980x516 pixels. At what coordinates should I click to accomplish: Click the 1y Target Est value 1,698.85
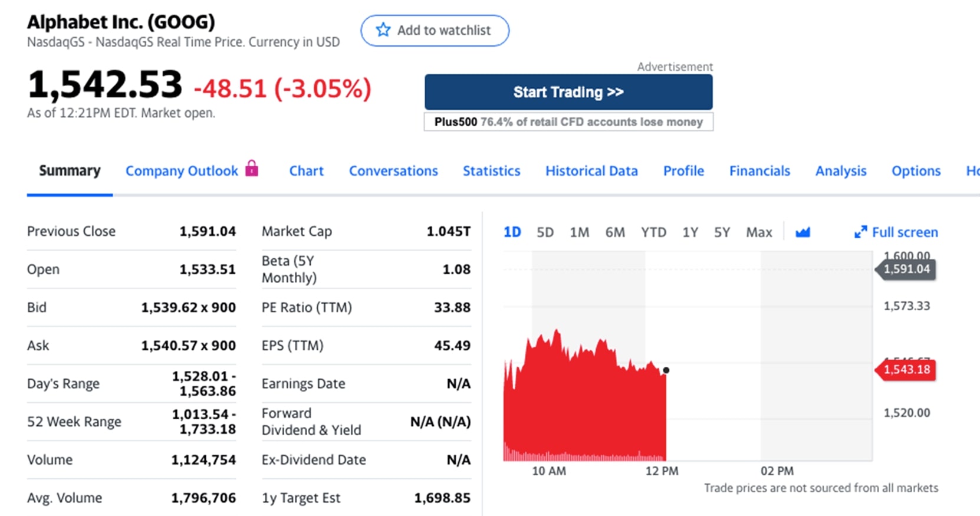click(442, 498)
